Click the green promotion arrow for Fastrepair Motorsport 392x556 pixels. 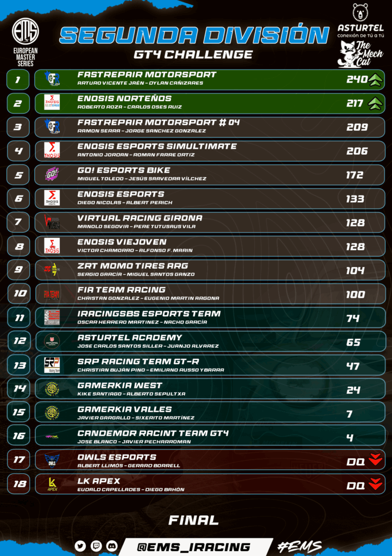click(x=375, y=80)
